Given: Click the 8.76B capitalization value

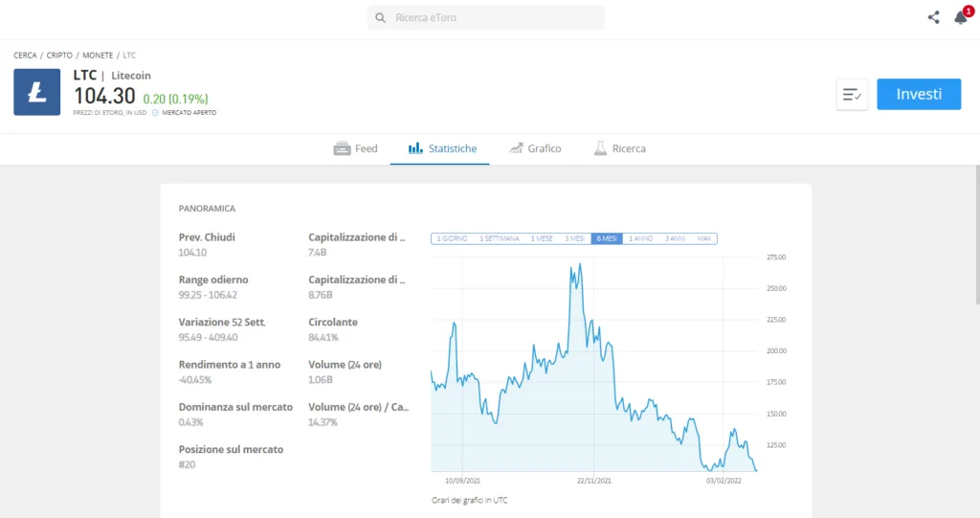Looking at the screenshot, I should click(321, 295).
